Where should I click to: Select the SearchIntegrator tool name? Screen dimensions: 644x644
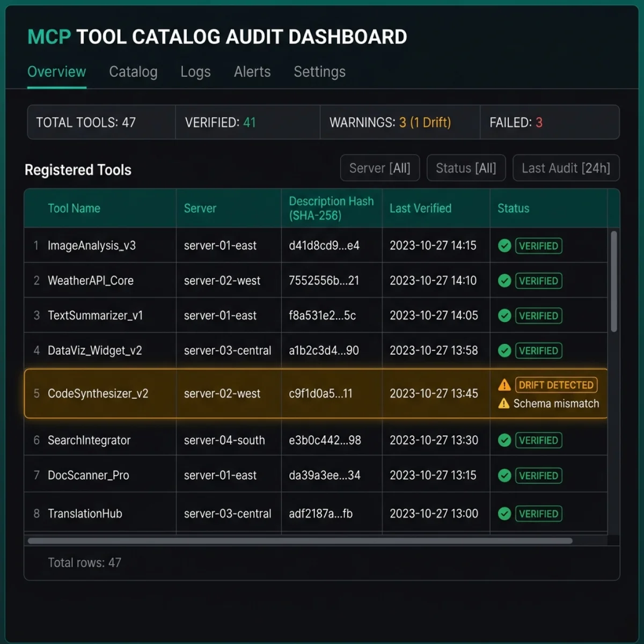89,440
